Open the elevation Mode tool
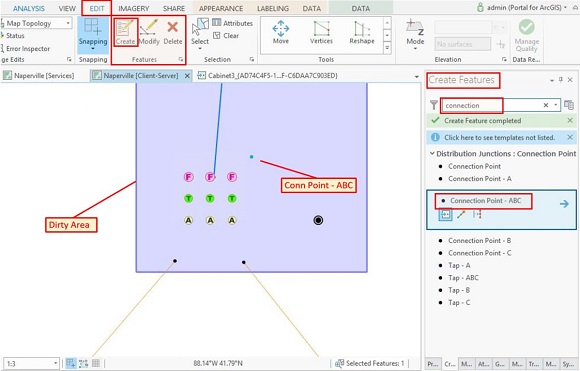The image size is (580, 371). point(415,33)
